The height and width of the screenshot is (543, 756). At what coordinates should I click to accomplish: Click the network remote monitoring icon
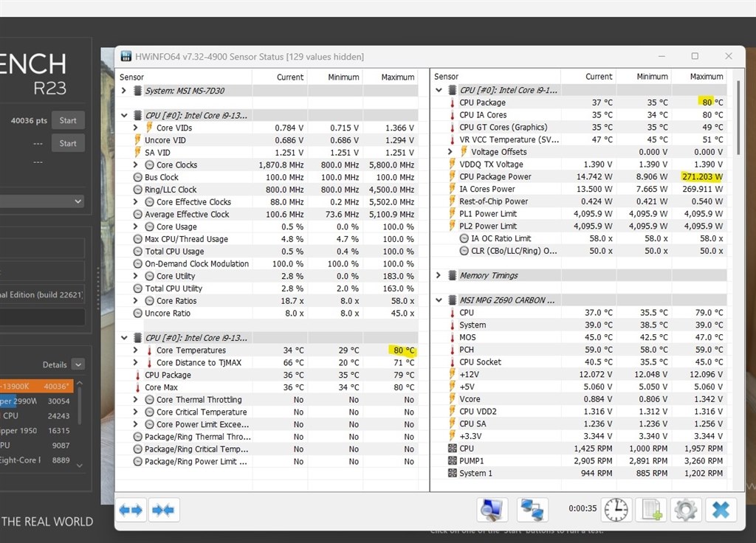pos(532,510)
